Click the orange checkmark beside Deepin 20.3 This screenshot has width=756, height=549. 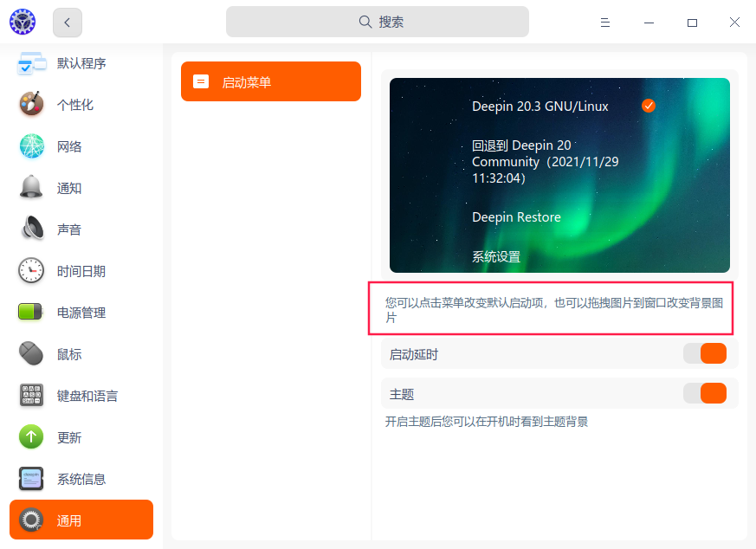tap(649, 106)
